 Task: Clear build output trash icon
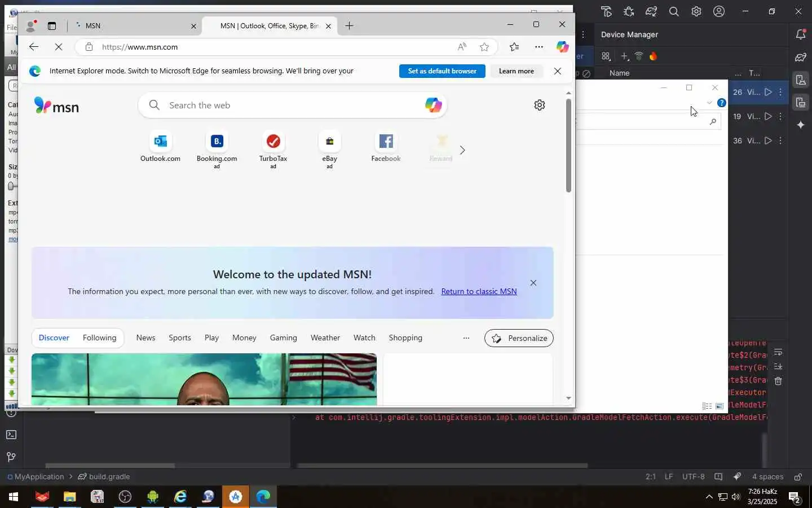click(x=778, y=381)
